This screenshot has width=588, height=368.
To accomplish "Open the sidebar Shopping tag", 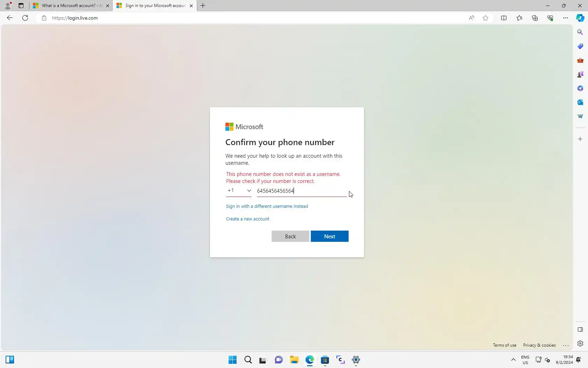I will point(580,46).
